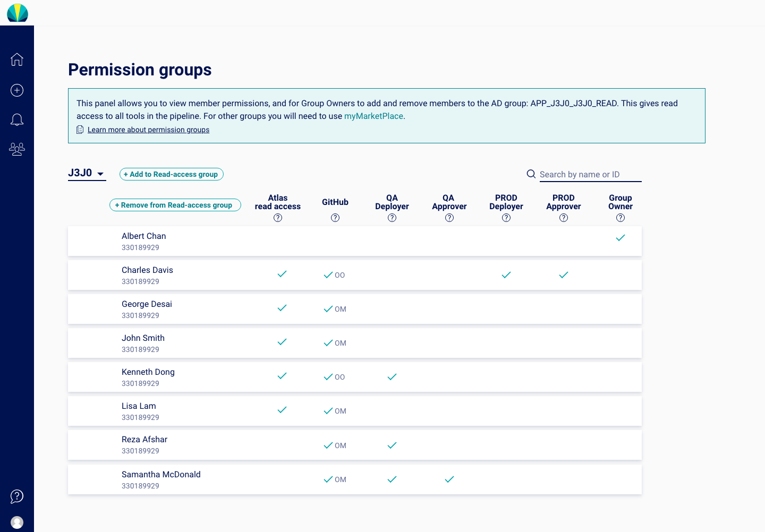The height and width of the screenshot is (532, 765).
Task: Click the Search by name or ID field
Action: click(x=590, y=174)
